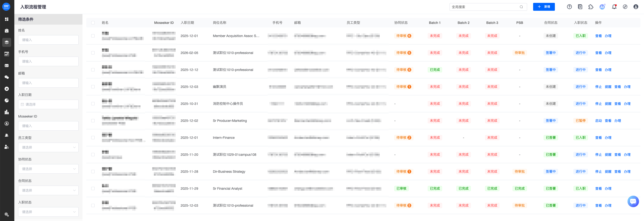Open the floating chat support bubble
Image resolution: width=644 pixels, height=221 pixels.
[633, 201]
